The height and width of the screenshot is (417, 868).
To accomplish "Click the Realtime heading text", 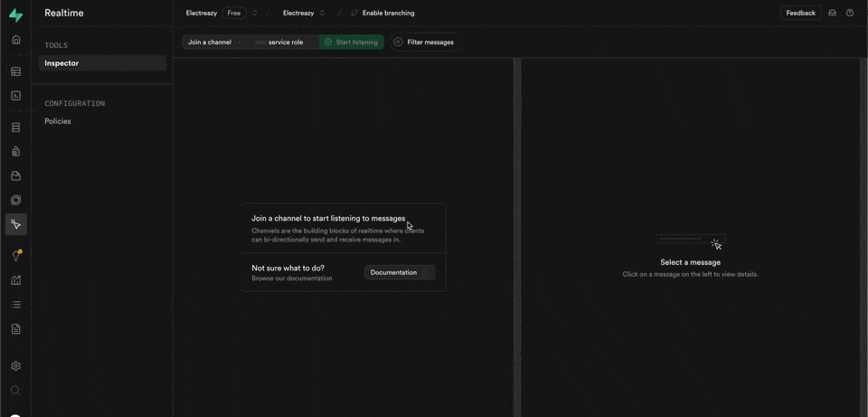I will (64, 13).
